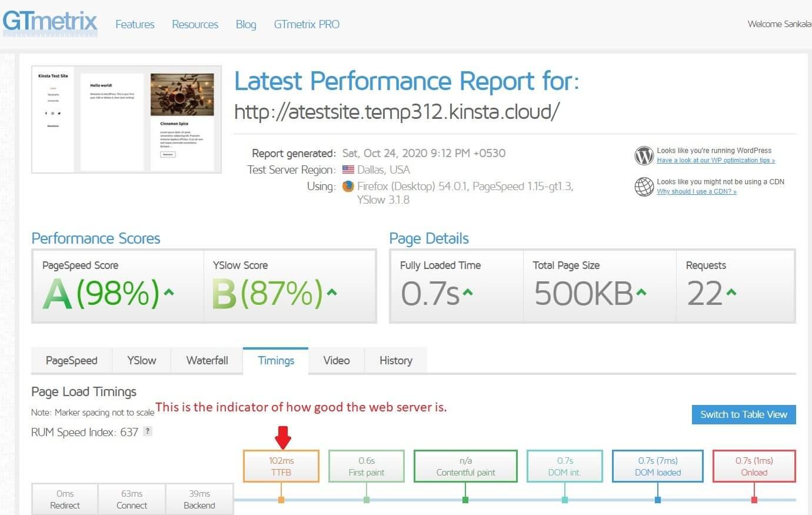Click the WordPress logo icon
812x515 pixels.
[x=644, y=156]
